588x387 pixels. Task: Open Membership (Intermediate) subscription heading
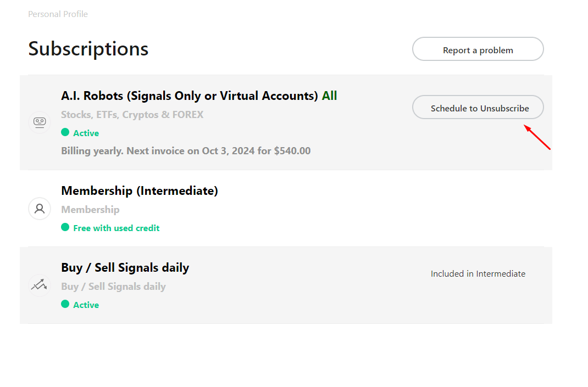pos(140,191)
